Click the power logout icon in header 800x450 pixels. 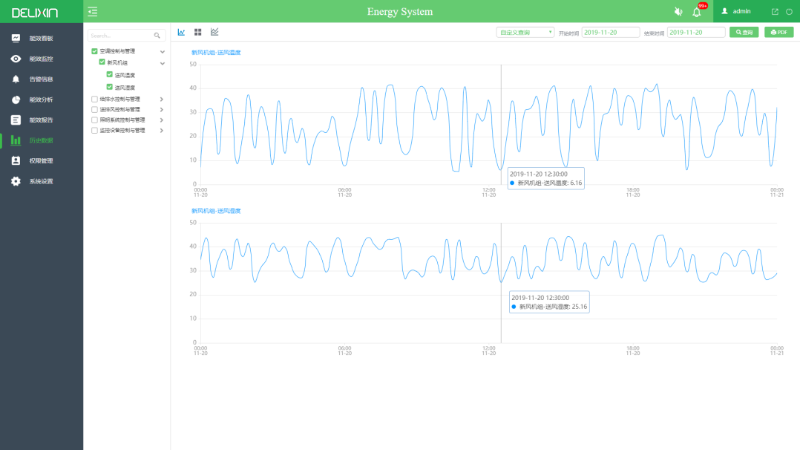click(789, 11)
